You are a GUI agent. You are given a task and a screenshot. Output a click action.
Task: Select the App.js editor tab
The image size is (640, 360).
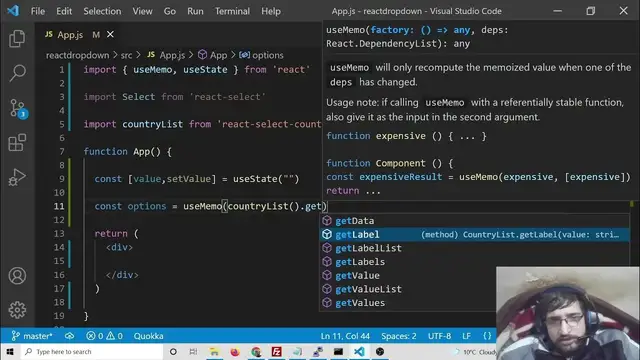coord(78,35)
